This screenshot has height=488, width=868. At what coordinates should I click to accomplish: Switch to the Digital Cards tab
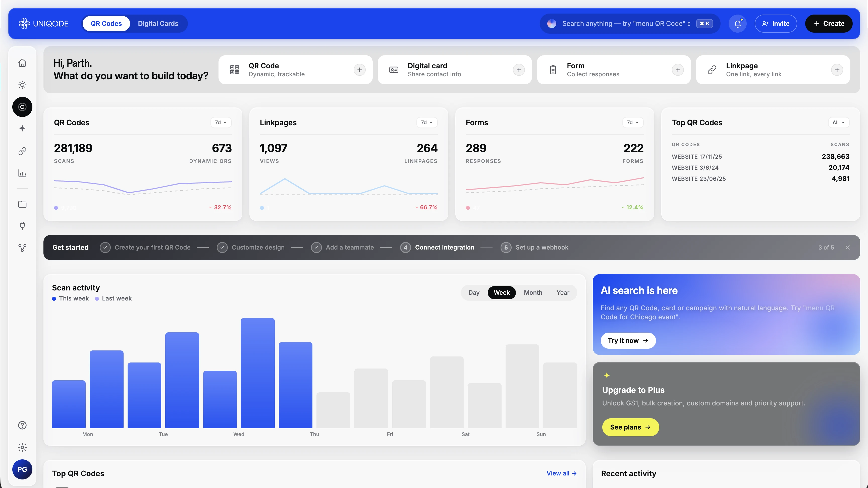(x=158, y=24)
